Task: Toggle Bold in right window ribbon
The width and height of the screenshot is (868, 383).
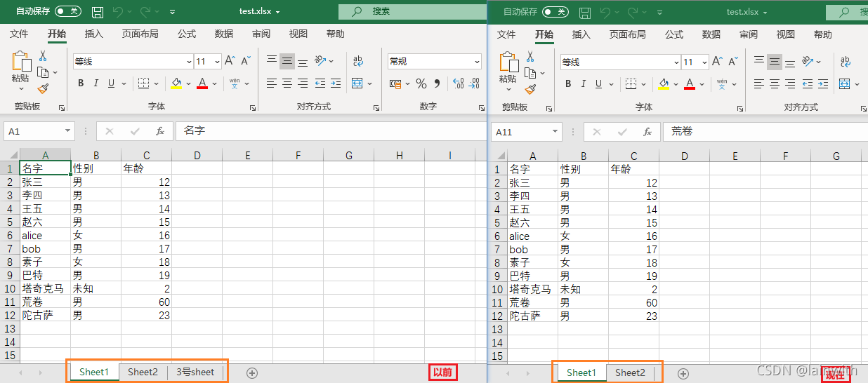Action: [568, 84]
